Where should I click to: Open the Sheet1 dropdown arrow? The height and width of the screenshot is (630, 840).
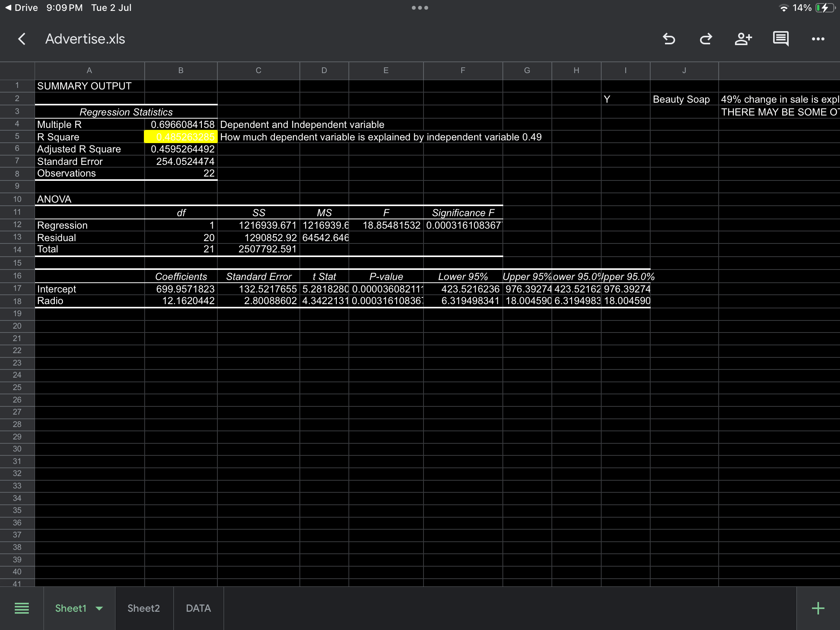98,608
